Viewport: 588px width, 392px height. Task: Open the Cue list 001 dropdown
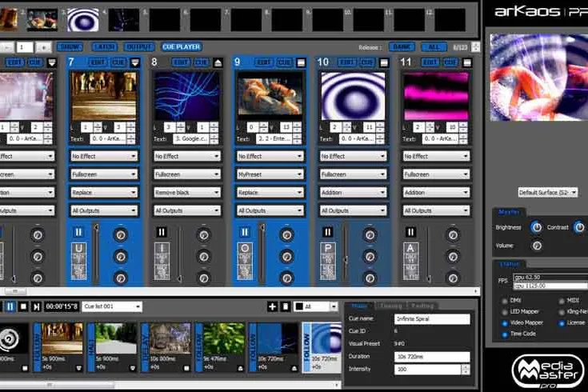tap(112, 306)
